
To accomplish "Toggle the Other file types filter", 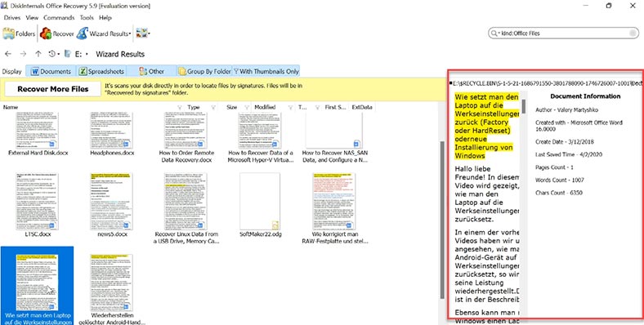I will pyautogui.click(x=151, y=71).
